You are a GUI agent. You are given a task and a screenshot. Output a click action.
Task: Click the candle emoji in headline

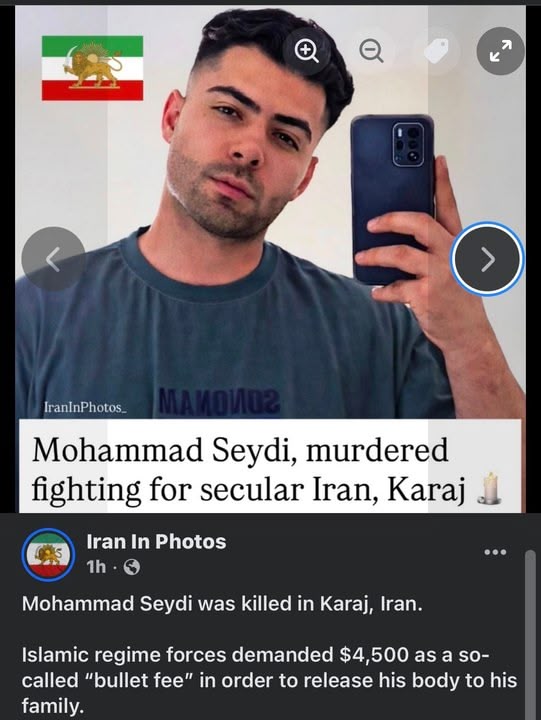click(489, 489)
